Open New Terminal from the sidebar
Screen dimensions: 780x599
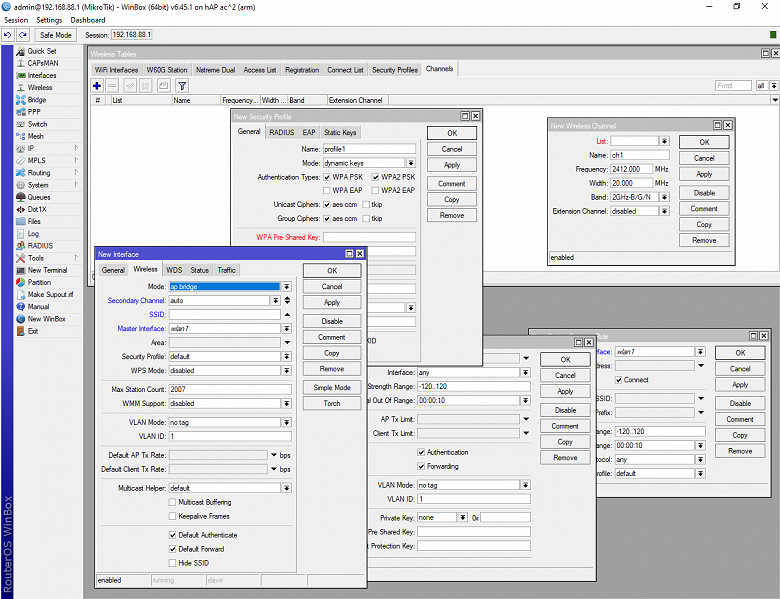(x=47, y=270)
